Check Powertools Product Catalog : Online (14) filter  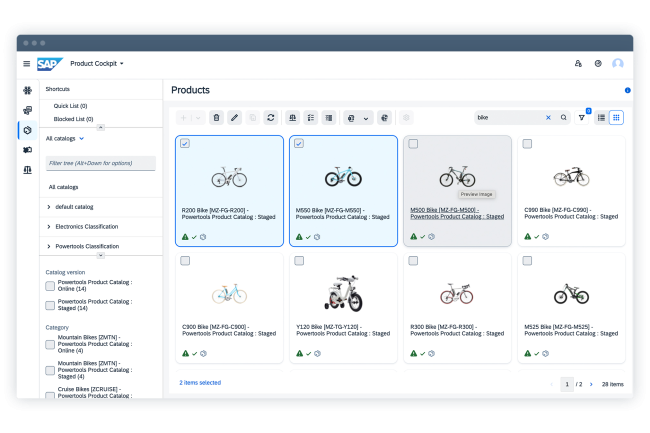pyautogui.click(x=50, y=286)
